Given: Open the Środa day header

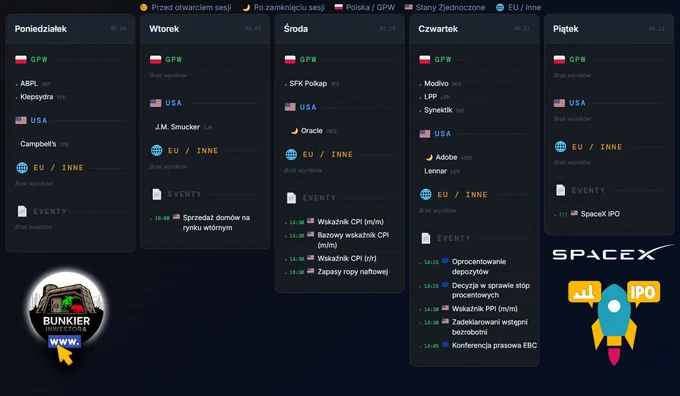Looking at the screenshot, I should click(x=340, y=29).
